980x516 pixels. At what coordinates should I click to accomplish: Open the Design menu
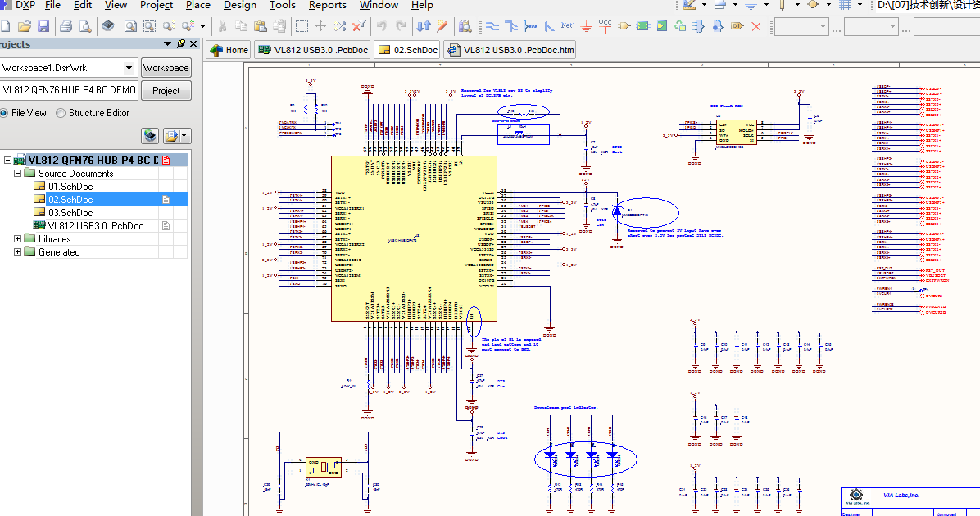click(x=240, y=5)
